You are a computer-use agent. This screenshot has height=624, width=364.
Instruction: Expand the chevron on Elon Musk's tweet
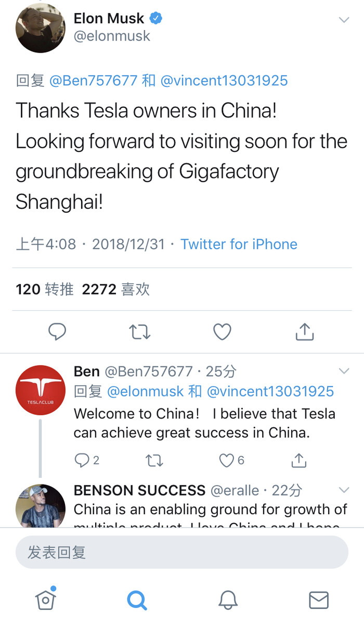point(344,19)
